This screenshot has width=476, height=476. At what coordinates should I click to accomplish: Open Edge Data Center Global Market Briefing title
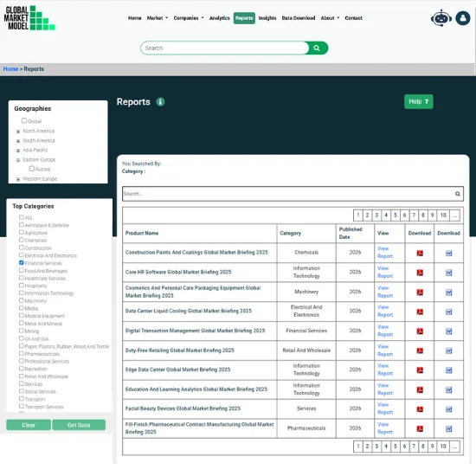[x=177, y=370]
